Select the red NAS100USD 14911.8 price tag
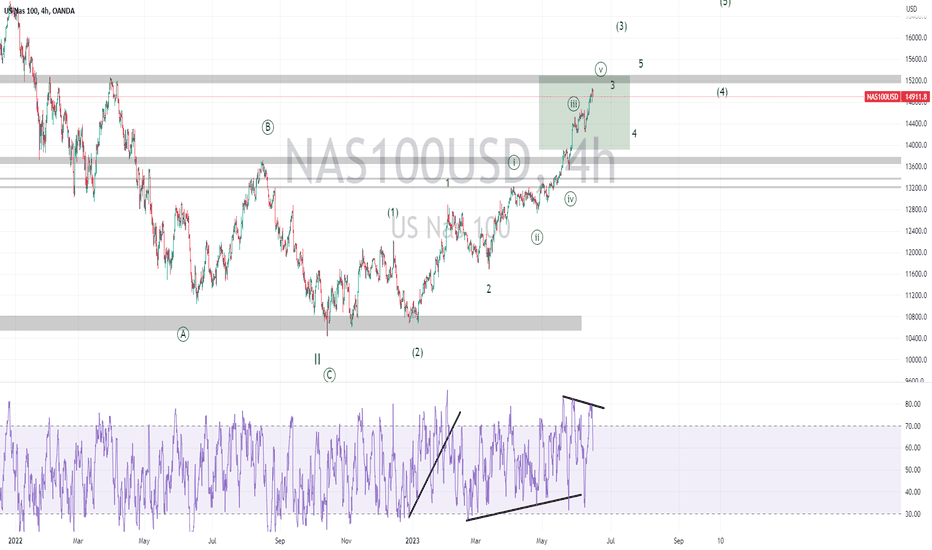932x550 pixels. (x=896, y=96)
